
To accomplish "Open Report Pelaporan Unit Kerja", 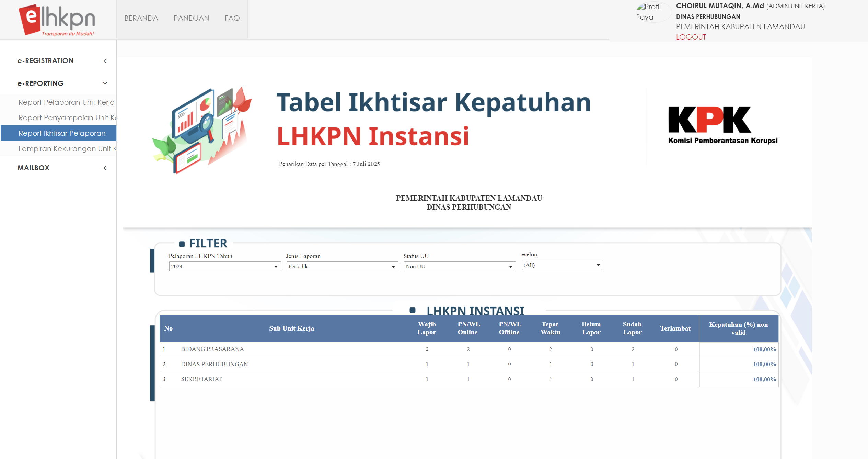I will click(x=66, y=102).
